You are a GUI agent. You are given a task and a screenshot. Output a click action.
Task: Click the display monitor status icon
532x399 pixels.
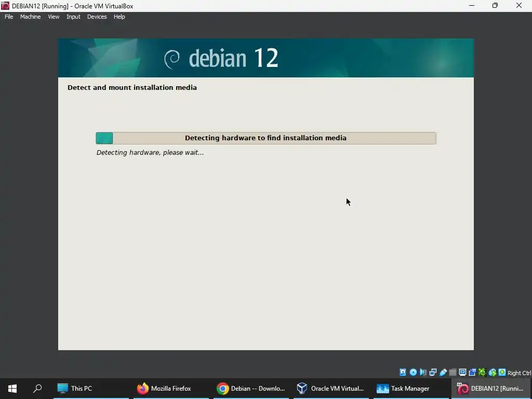click(462, 372)
